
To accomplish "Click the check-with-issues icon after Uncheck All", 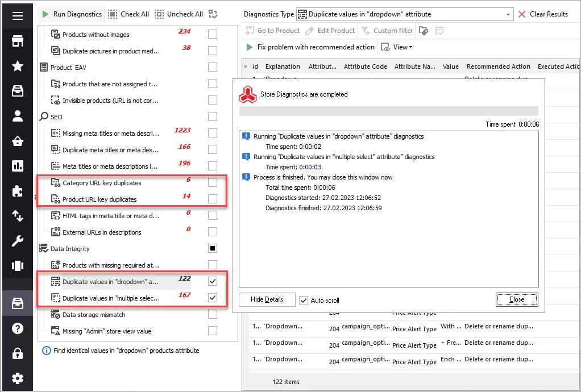I will pyautogui.click(x=213, y=14).
